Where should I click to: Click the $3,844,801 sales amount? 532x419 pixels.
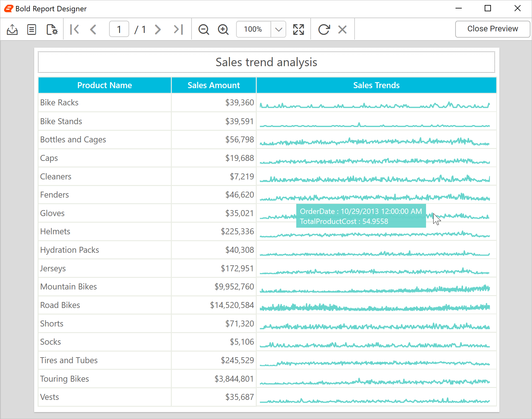tap(234, 379)
